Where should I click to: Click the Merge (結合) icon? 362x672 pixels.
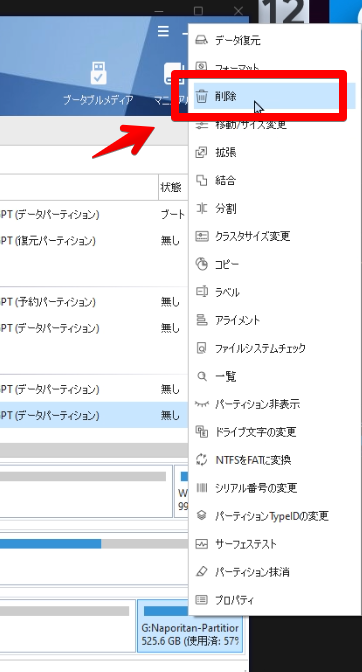click(x=201, y=180)
